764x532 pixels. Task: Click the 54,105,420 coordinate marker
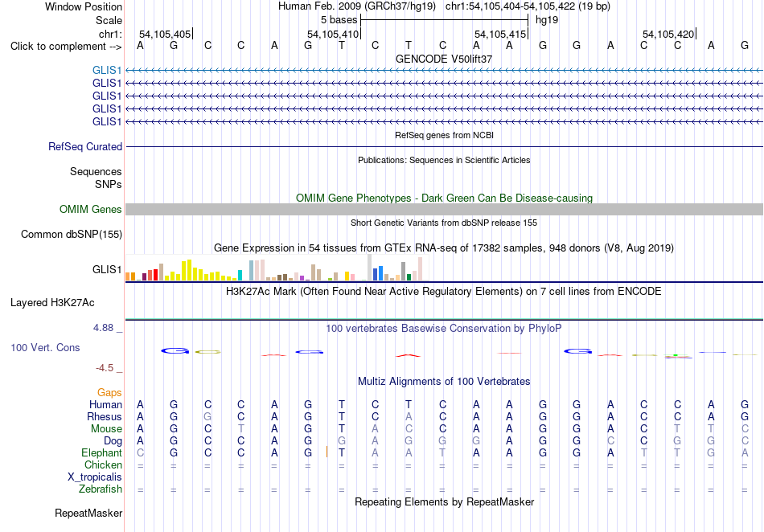pyautogui.click(x=668, y=34)
